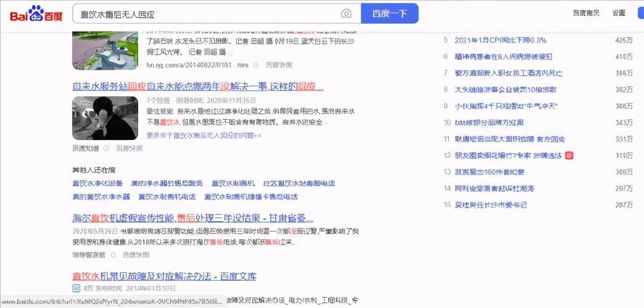Viewport: 644px width, 308px height.
Task: Open the hot search item ranked 14
Action: click(495, 188)
